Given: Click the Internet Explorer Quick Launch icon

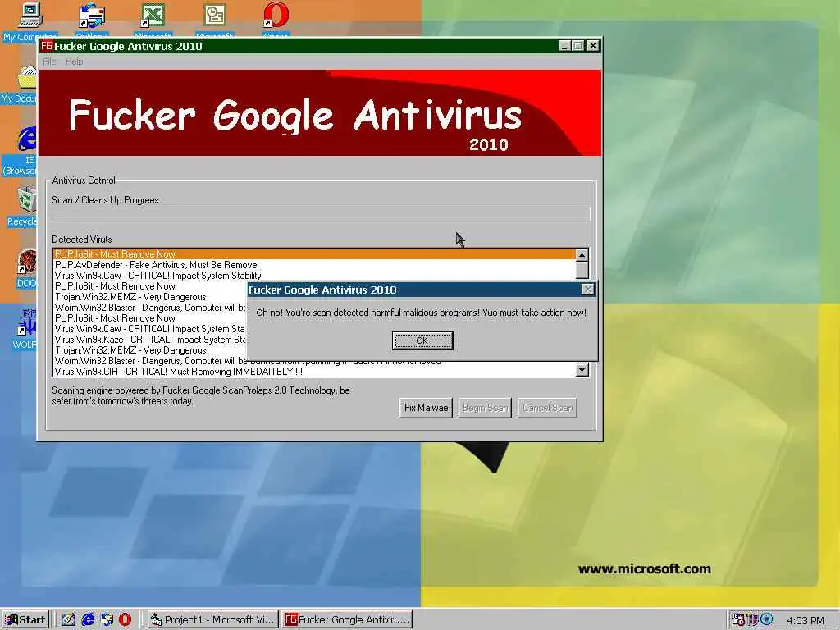Looking at the screenshot, I should tap(88, 619).
